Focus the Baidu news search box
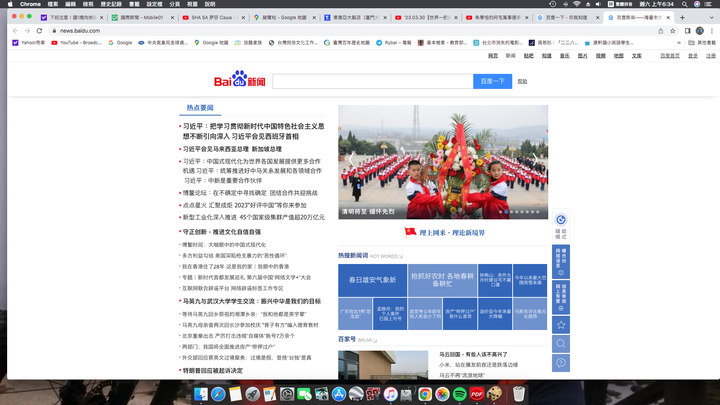The image size is (720, 405). point(372,81)
